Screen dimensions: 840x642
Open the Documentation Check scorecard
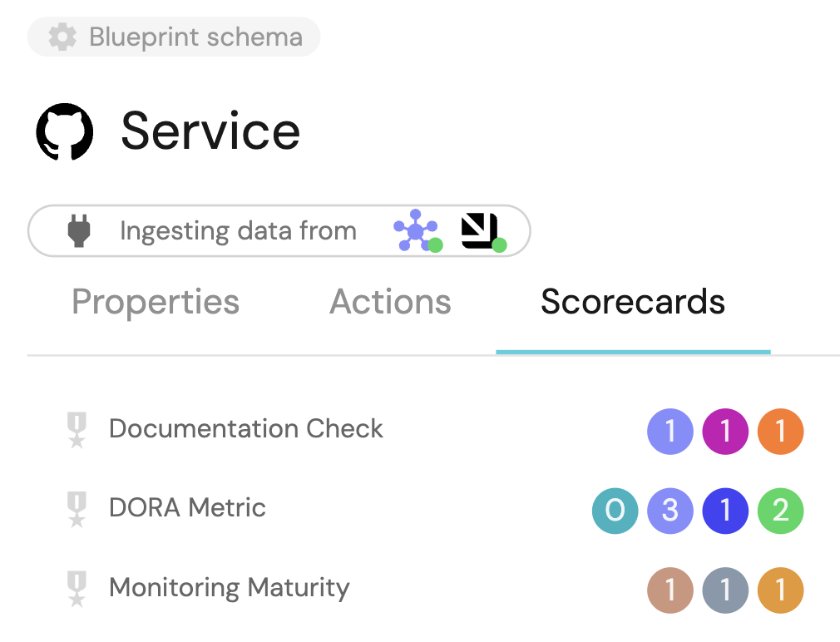click(x=246, y=429)
